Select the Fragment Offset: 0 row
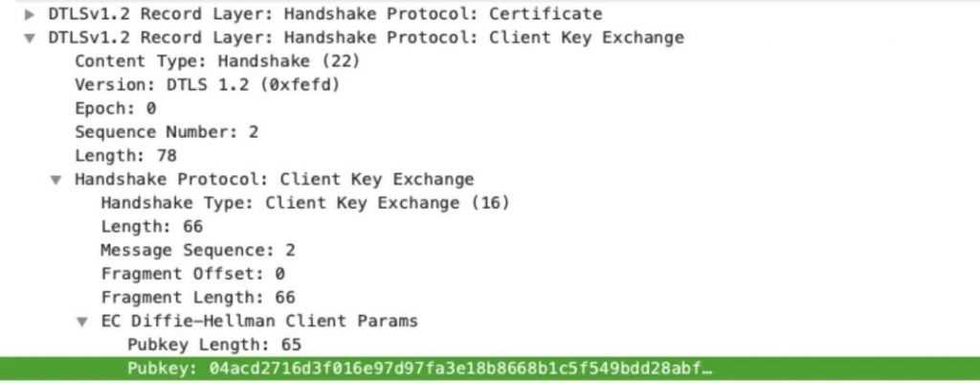 click(x=193, y=274)
